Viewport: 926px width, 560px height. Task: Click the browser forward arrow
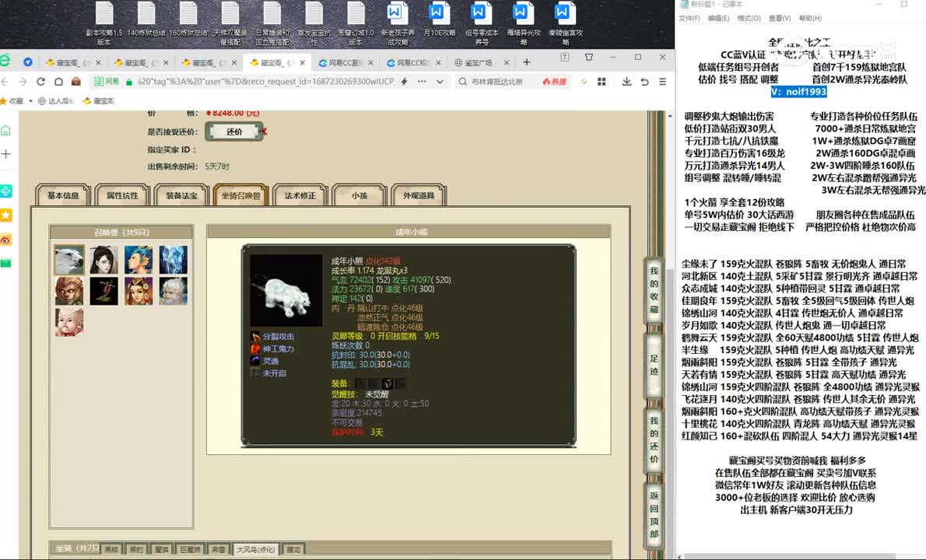click(x=23, y=82)
